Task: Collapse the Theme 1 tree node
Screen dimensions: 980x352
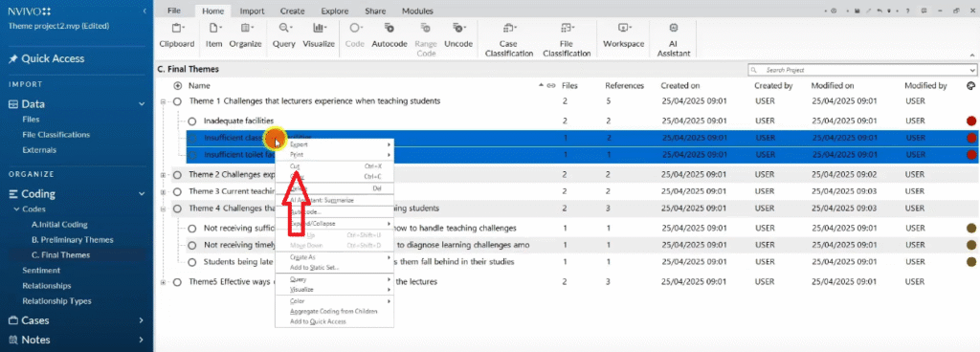Action: pos(163,101)
